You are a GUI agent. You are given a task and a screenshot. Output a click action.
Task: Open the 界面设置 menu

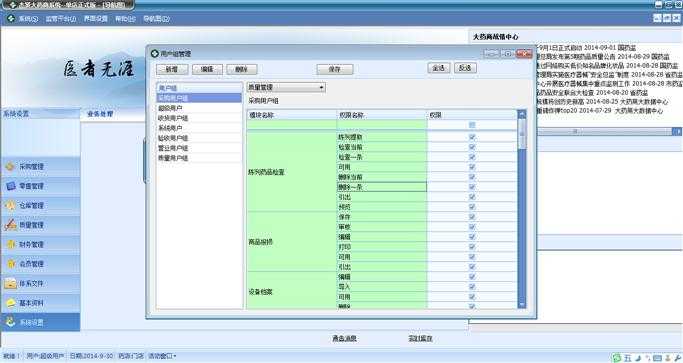coord(95,19)
